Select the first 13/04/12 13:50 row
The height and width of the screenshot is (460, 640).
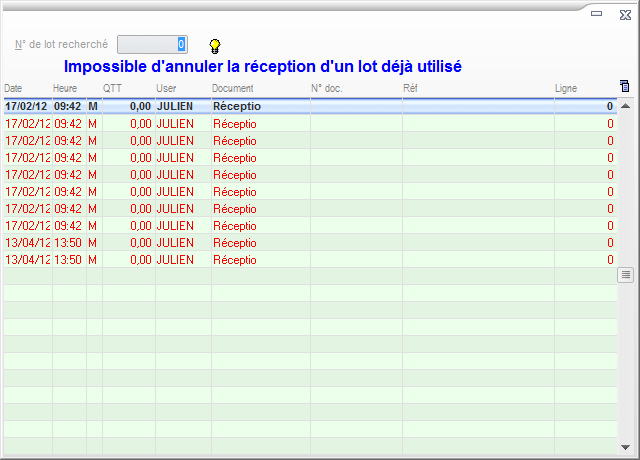coord(300,243)
